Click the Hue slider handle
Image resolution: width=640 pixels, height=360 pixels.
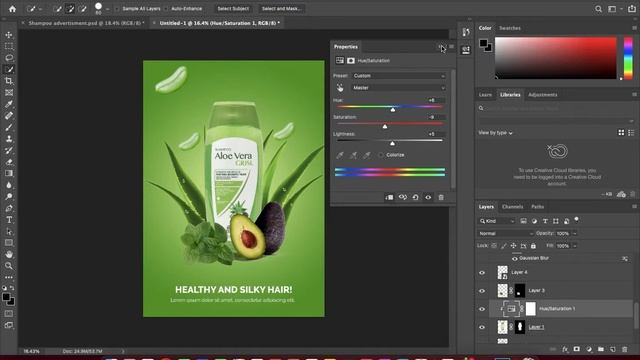[x=393, y=110]
